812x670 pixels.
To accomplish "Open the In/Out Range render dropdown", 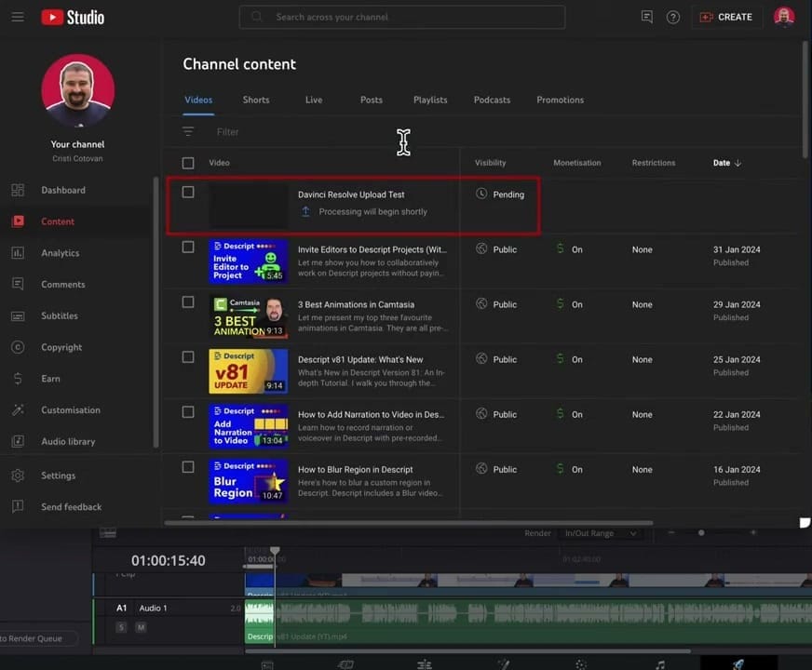I will (x=600, y=533).
